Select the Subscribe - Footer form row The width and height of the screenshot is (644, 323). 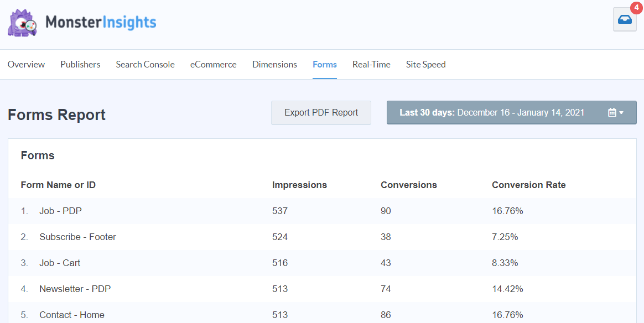coord(322,237)
